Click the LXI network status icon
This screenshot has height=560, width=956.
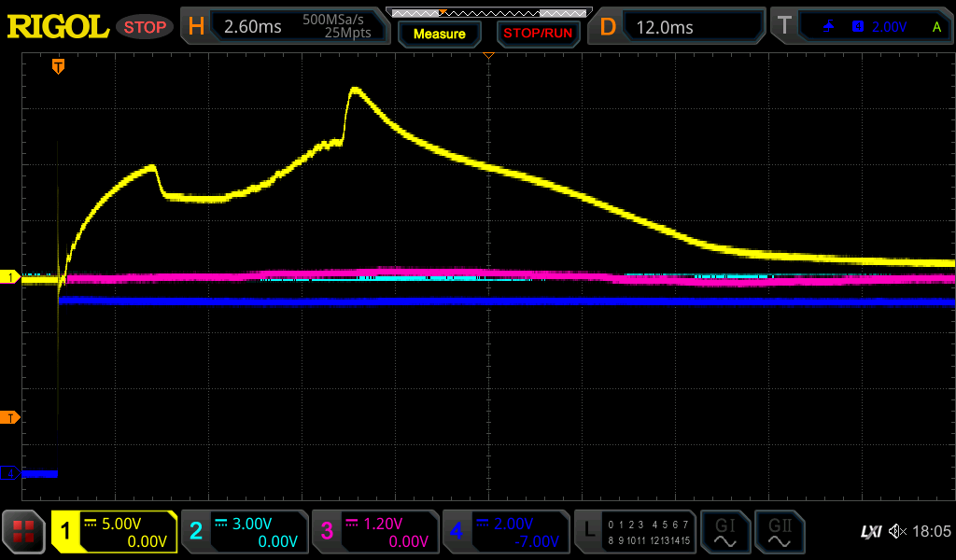point(870,532)
